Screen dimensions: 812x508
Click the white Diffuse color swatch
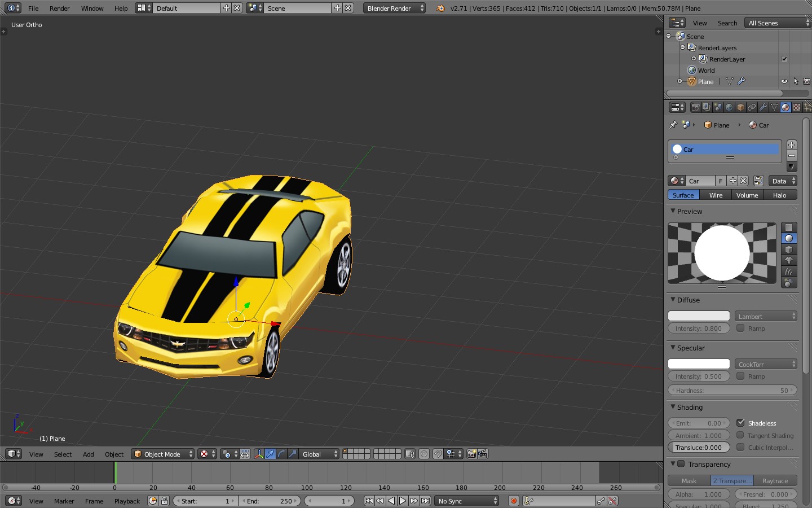pyautogui.click(x=699, y=316)
